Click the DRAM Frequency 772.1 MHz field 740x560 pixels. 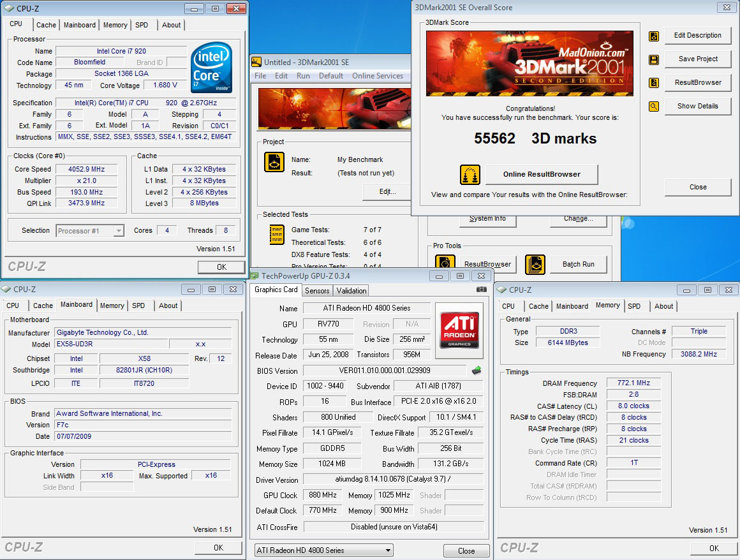pos(633,383)
